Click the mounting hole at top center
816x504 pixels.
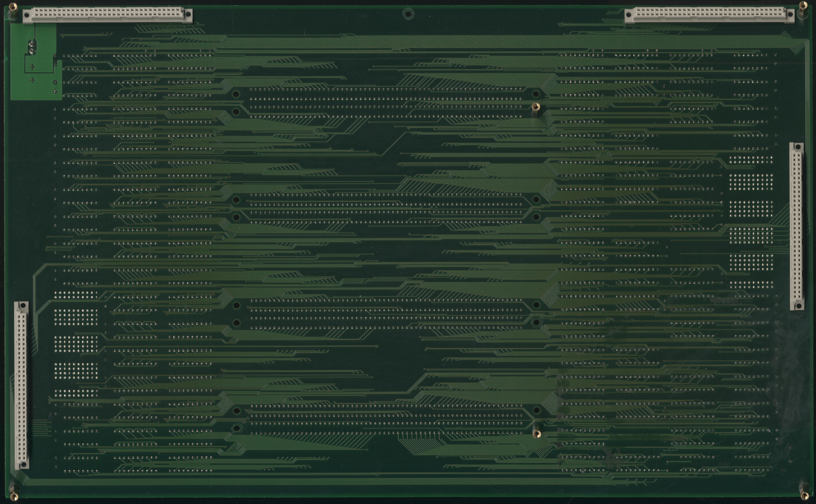[x=408, y=14]
